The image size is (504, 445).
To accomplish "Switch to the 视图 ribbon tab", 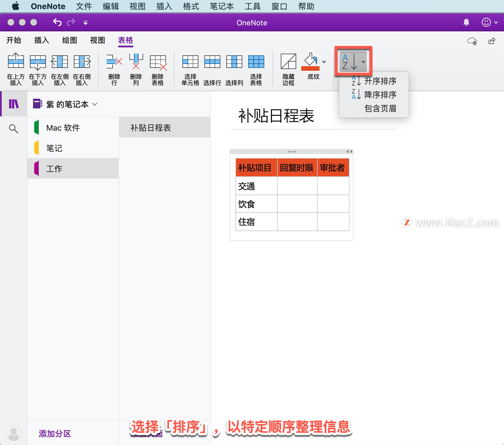I will (x=97, y=40).
